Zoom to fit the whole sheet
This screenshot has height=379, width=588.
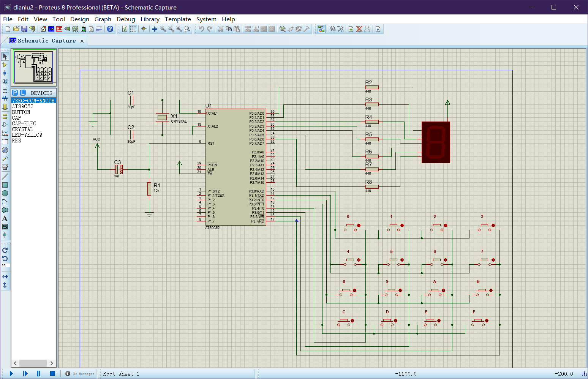[x=179, y=29]
